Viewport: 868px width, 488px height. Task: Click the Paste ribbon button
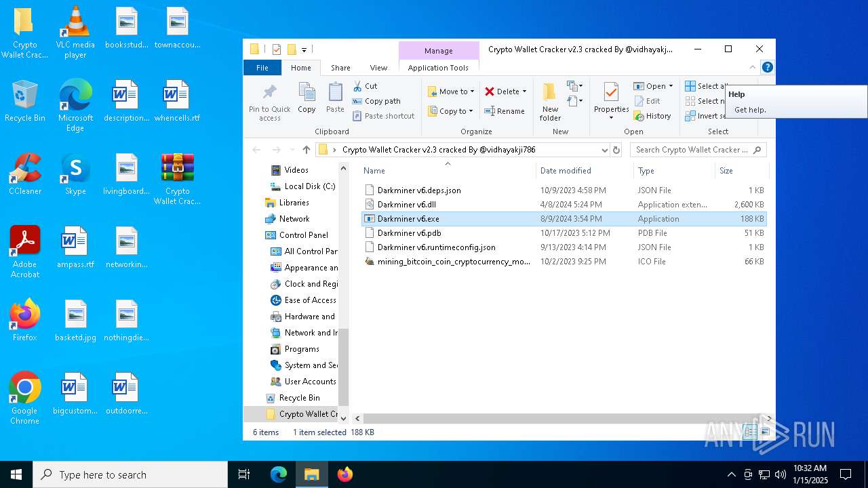click(x=335, y=98)
